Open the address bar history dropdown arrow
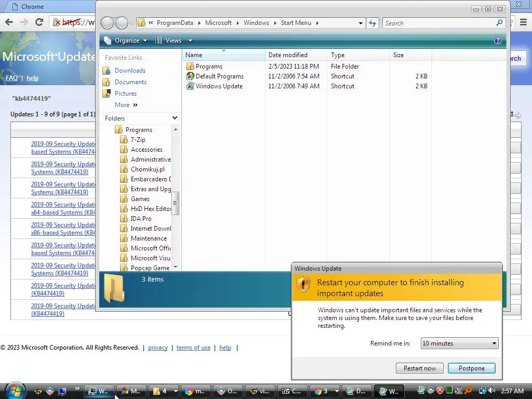The image size is (532, 399). click(x=361, y=23)
